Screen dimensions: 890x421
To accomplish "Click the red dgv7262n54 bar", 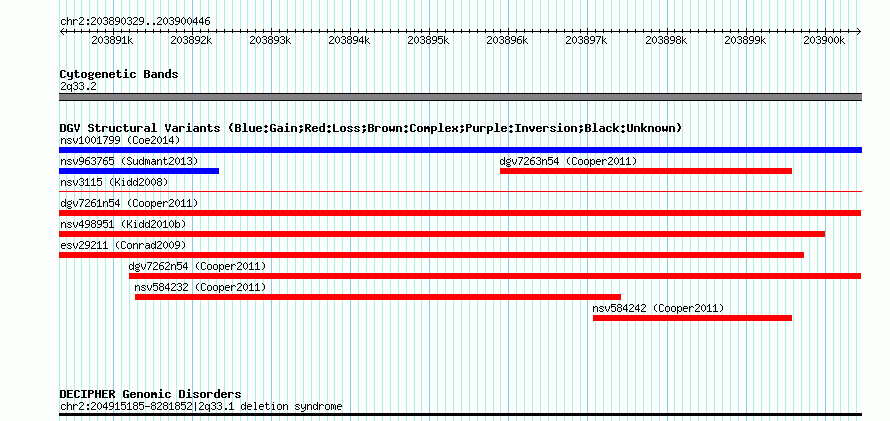I will (x=495, y=276).
